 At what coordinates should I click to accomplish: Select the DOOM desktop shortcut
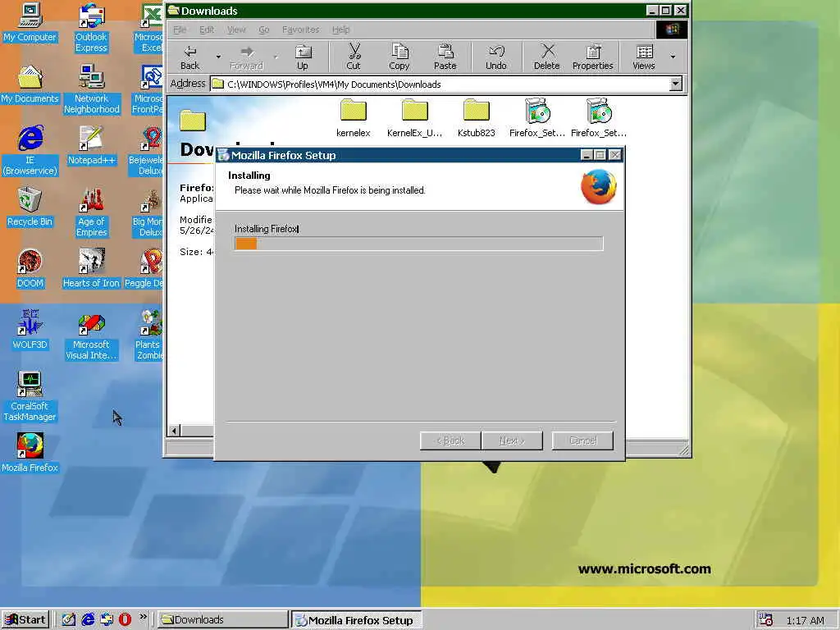(30, 269)
